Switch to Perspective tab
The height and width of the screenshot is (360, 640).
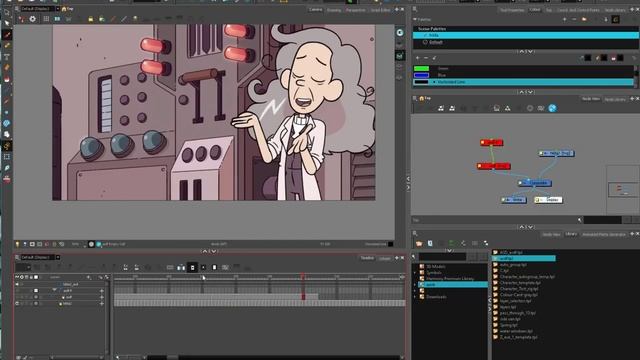point(356,9)
